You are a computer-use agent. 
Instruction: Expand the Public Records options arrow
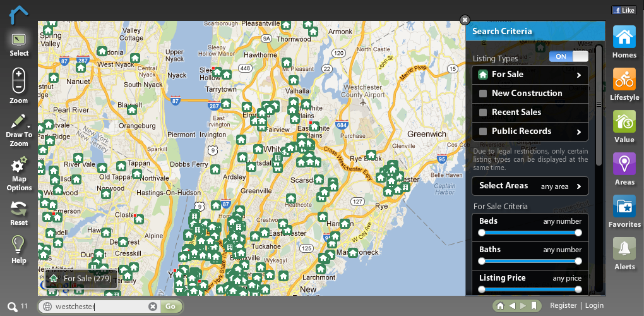click(x=578, y=132)
